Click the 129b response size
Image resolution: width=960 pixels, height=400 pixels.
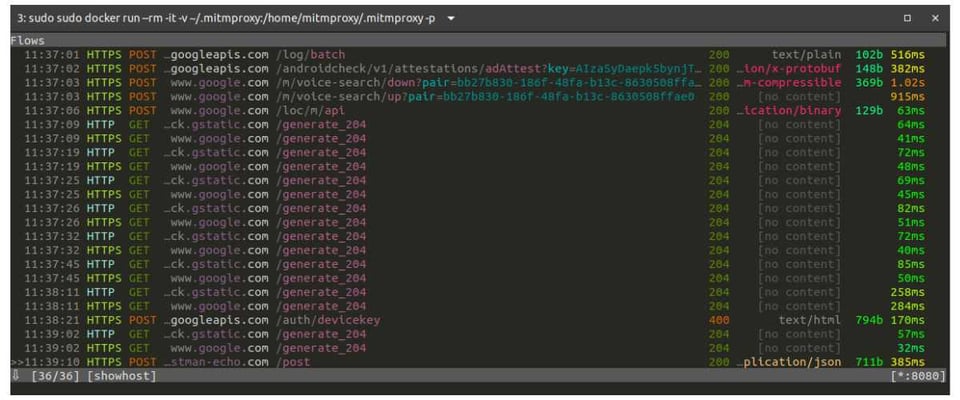point(869,111)
